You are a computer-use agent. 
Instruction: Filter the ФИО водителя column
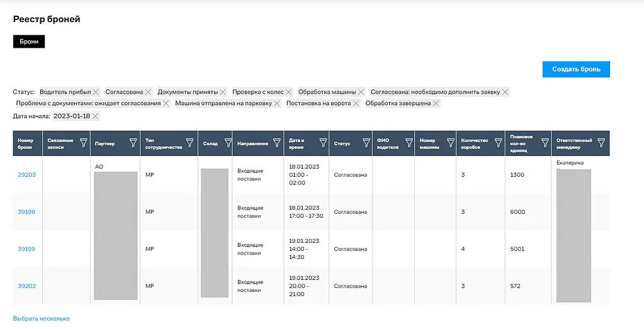409,143
